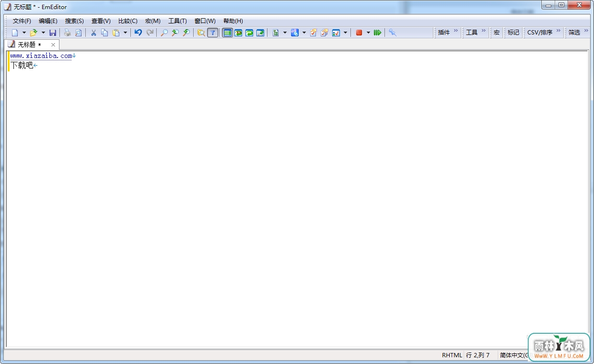Click the Paste clipboard icon

[116, 33]
